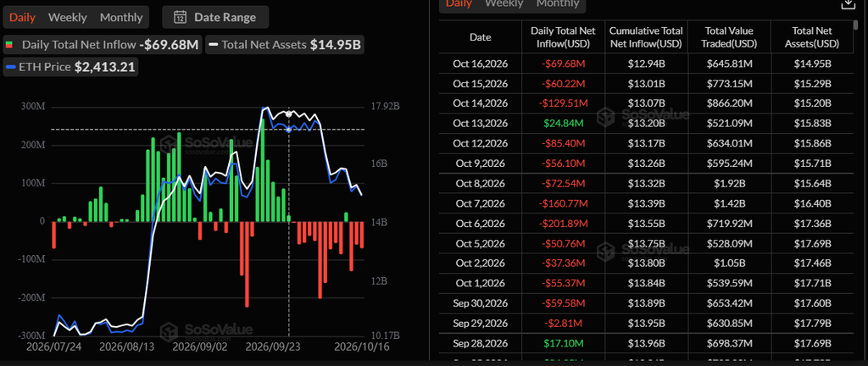This screenshot has height=366, width=868.
Task: Select the Oct 13,2026 date cell
Action: (x=480, y=124)
